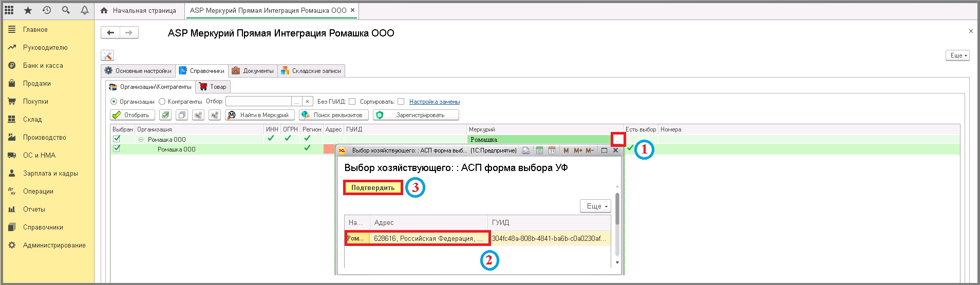Select the Контрагенты radio button
The image size is (980, 285).
coord(162,102)
